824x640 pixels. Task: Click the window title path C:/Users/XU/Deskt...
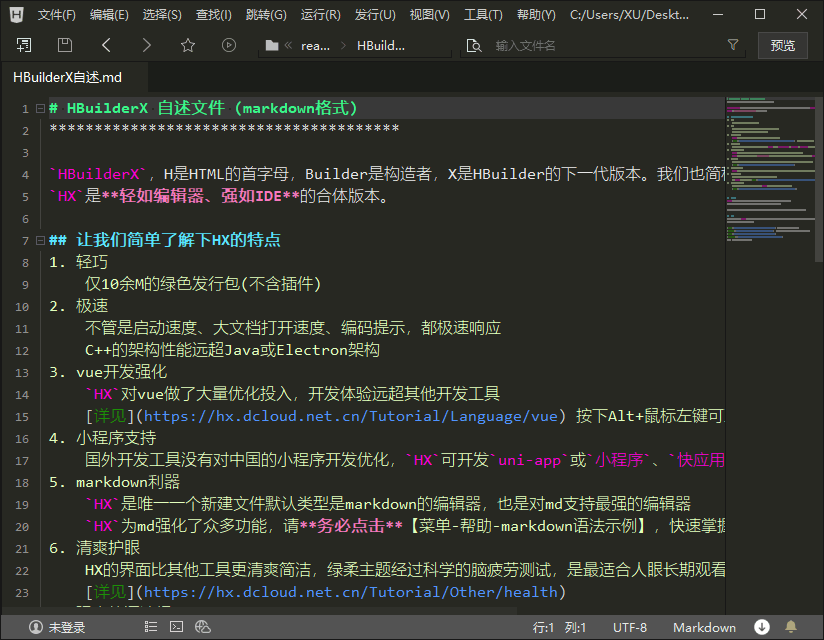coord(629,15)
